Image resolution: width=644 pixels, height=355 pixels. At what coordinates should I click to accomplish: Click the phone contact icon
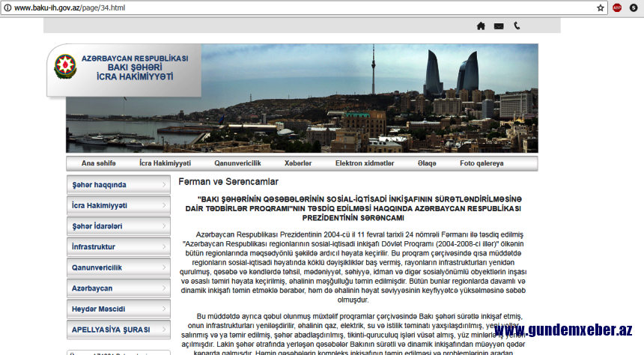517,26
